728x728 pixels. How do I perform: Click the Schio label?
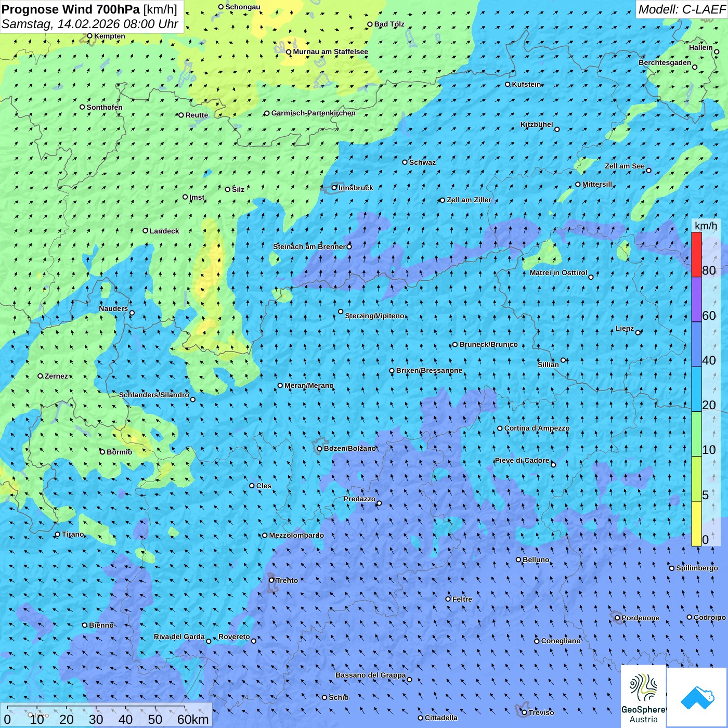339,697
